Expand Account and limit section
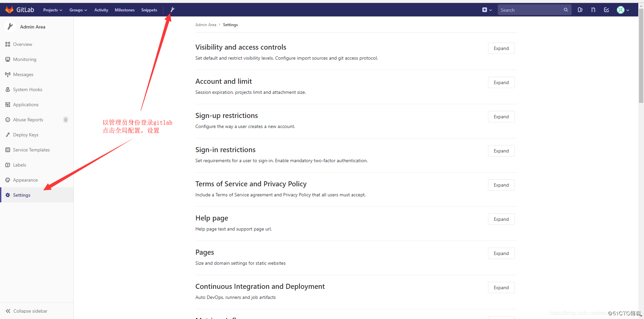This screenshot has height=319, width=644. (501, 82)
